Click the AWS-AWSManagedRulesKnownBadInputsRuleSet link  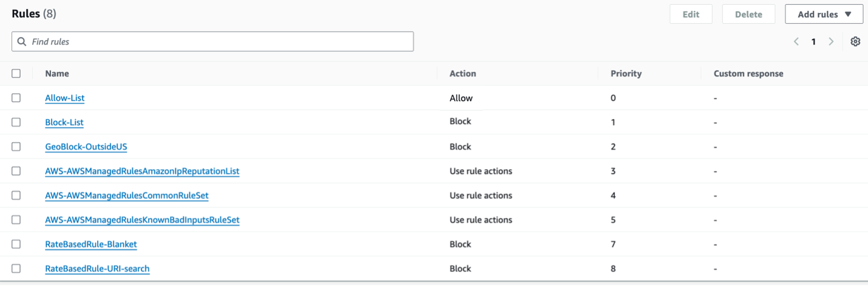pos(142,220)
